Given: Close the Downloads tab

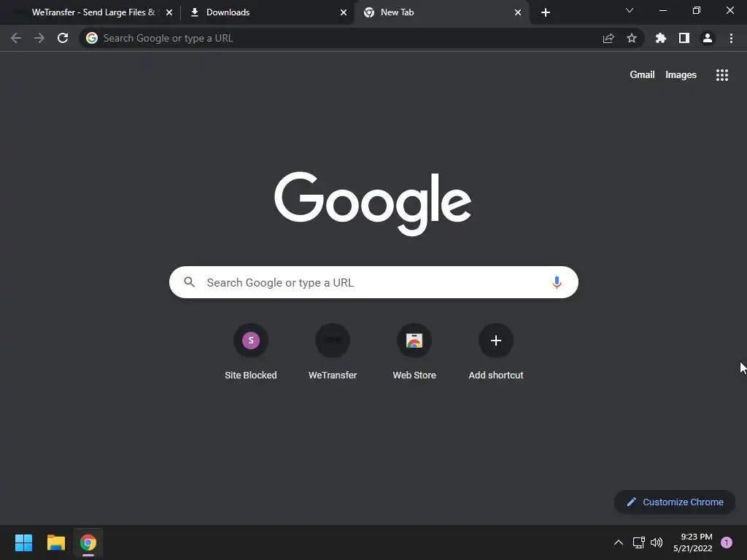Looking at the screenshot, I should click(x=344, y=12).
